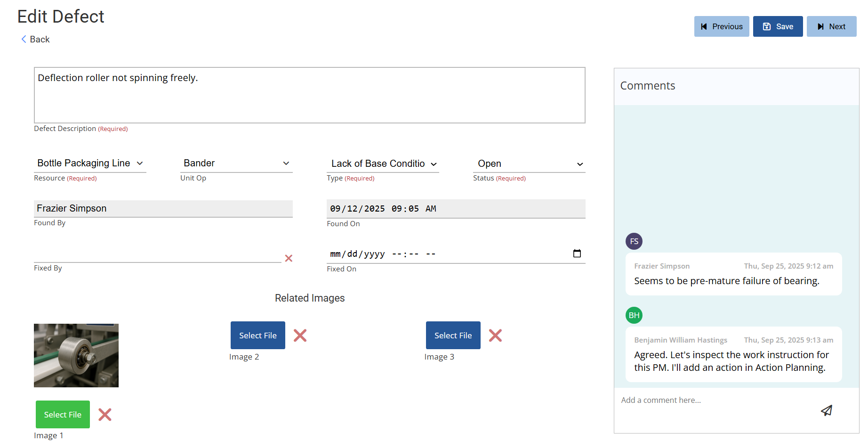Remove Image 1 using the red X

point(104,415)
